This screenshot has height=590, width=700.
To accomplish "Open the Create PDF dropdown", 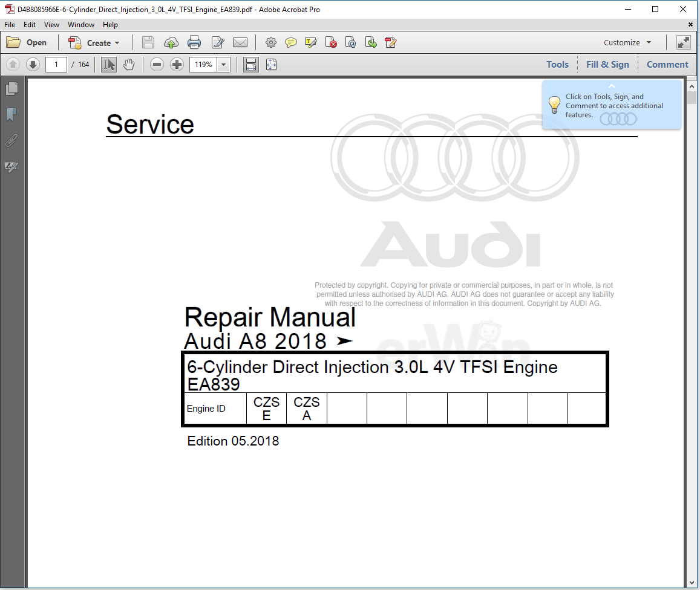I will click(x=94, y=43).
